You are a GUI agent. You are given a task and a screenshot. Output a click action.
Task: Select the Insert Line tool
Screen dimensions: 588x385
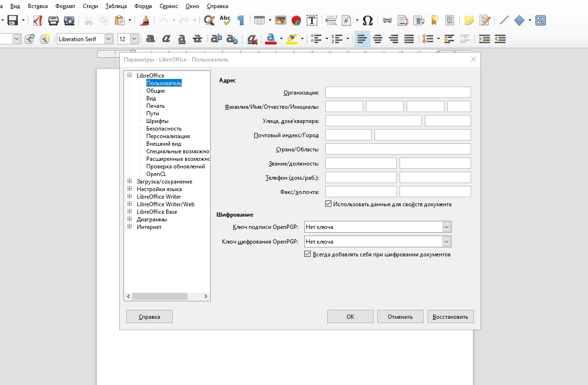point(504,20)
